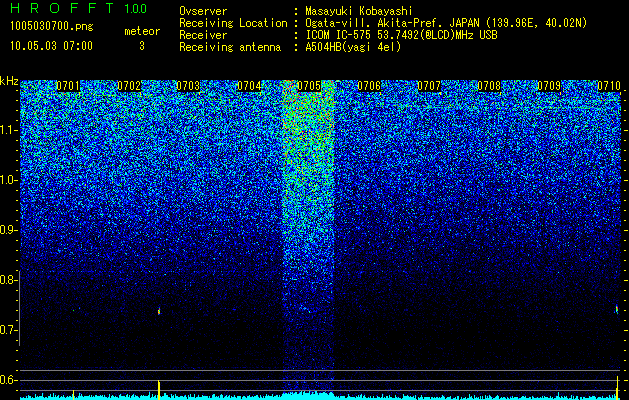The image size is (629, 400).
Task: Click the 0702 time marker label
Action: (x=129, y=86)
